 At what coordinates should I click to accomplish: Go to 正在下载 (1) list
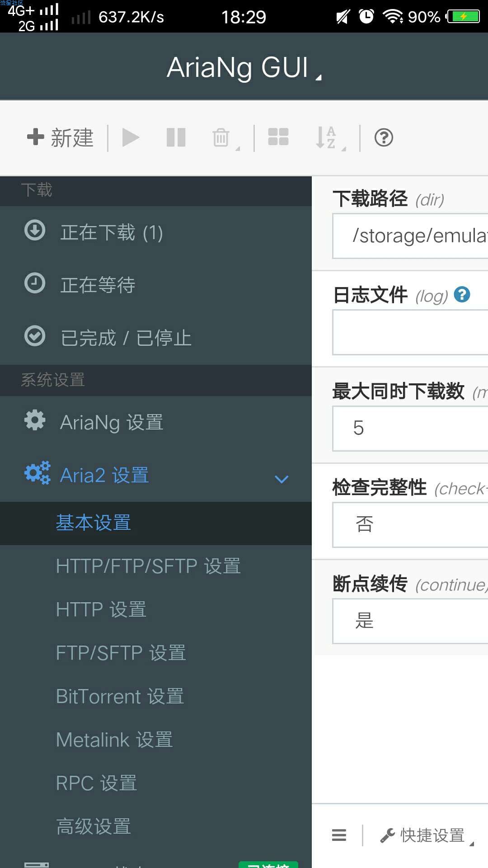tap(156, 232)
